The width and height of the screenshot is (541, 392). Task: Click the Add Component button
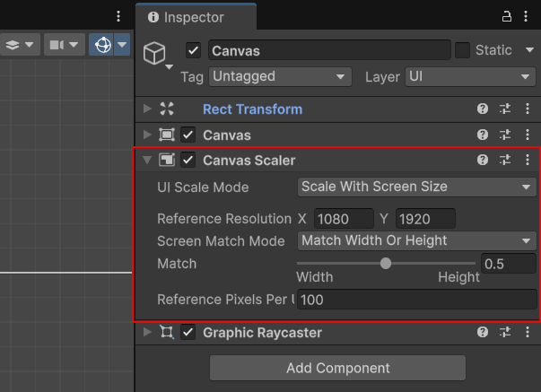point(337,368)
